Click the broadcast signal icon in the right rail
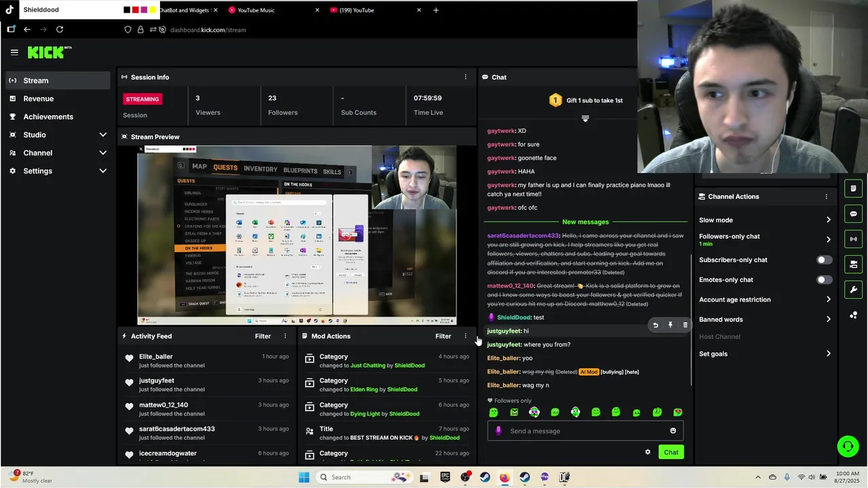 click(853, 239)
